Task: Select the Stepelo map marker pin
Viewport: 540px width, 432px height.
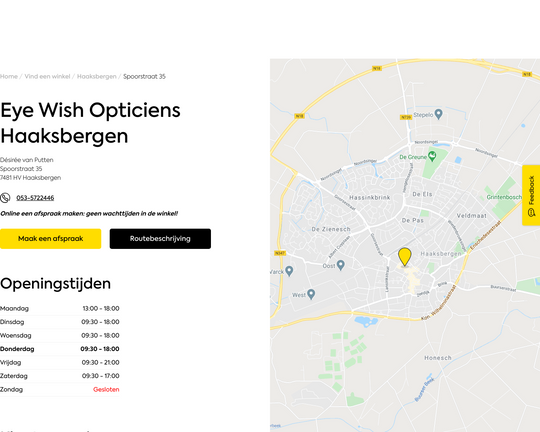Action: point(438,114)
